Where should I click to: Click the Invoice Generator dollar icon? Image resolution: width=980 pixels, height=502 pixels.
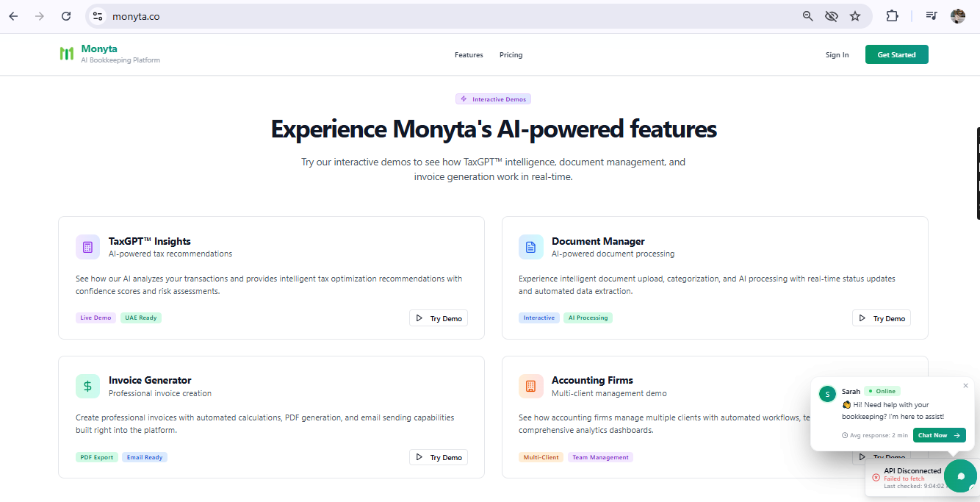click(87, 386)
